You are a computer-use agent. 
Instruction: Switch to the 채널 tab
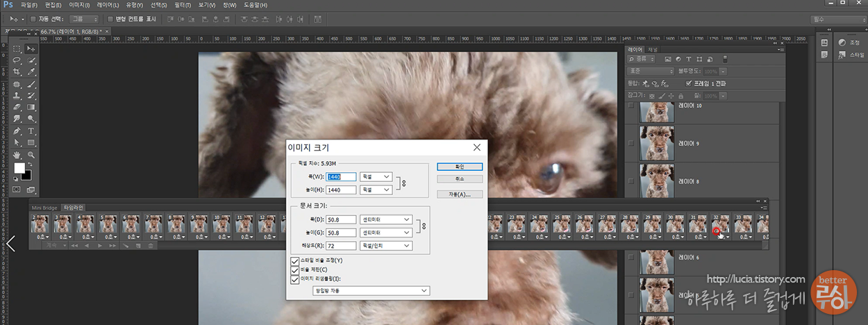(653, 50)
